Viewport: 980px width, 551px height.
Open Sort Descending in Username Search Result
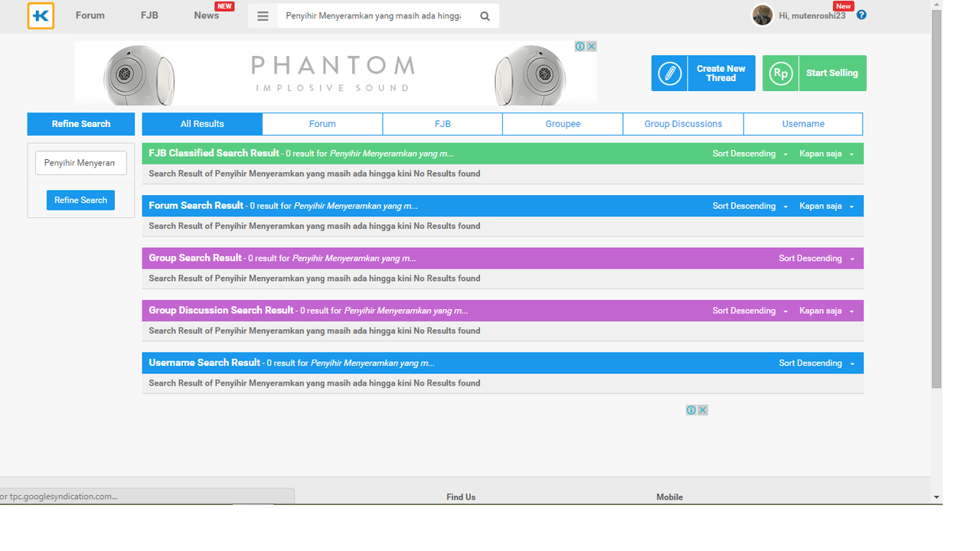pos(816,364)
